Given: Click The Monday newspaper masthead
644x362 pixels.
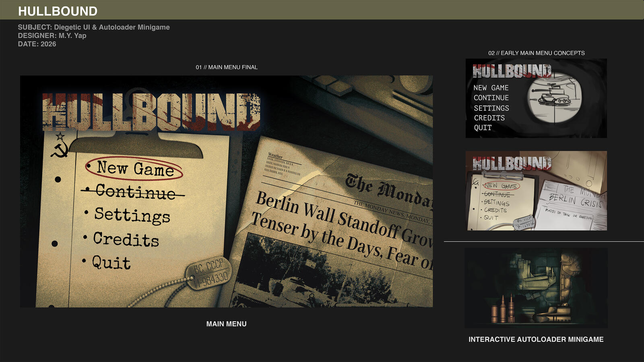Looking at the screenshot, I should click(x=389, y=192).
